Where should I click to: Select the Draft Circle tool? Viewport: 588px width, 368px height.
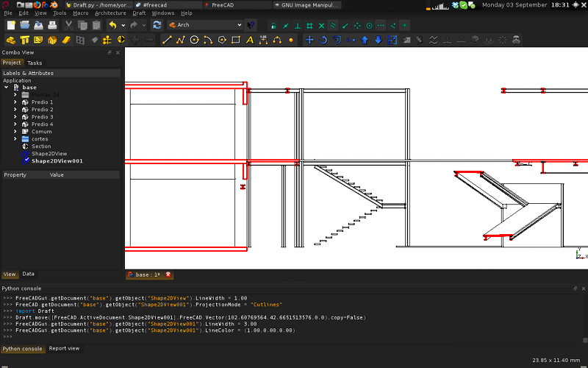[x=194, y=40]
